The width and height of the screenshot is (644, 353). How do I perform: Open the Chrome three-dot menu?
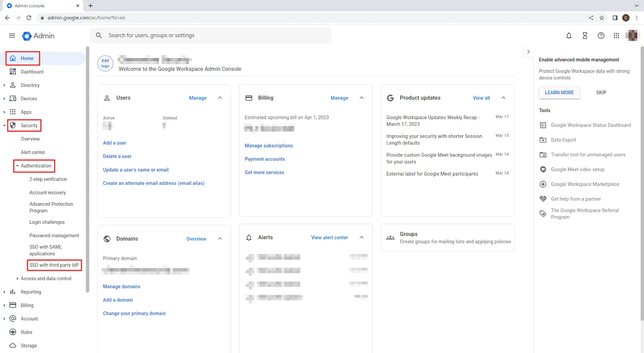coord(637,18)
